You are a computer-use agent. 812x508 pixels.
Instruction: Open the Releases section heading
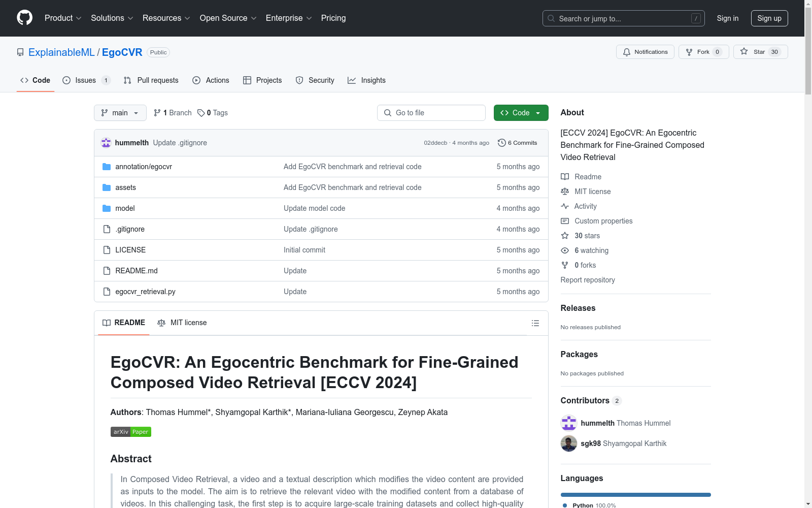[578, 308]
